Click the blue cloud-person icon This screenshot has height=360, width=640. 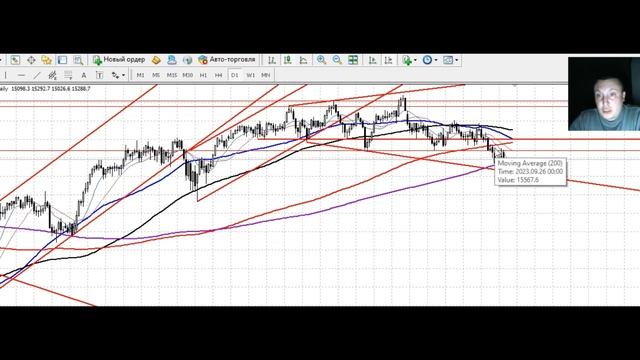pos(172,60)
